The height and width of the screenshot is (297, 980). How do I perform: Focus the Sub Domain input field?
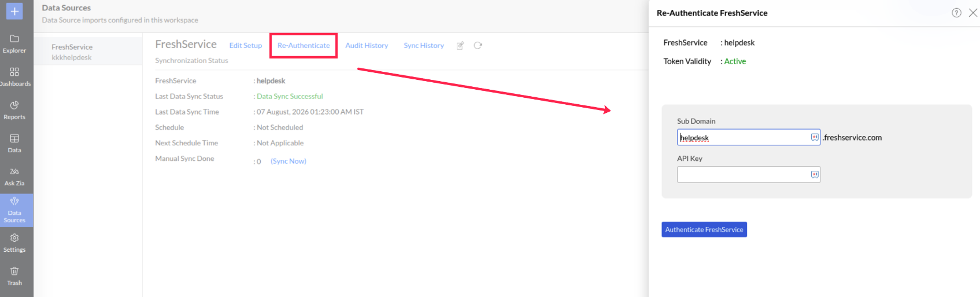749,137
